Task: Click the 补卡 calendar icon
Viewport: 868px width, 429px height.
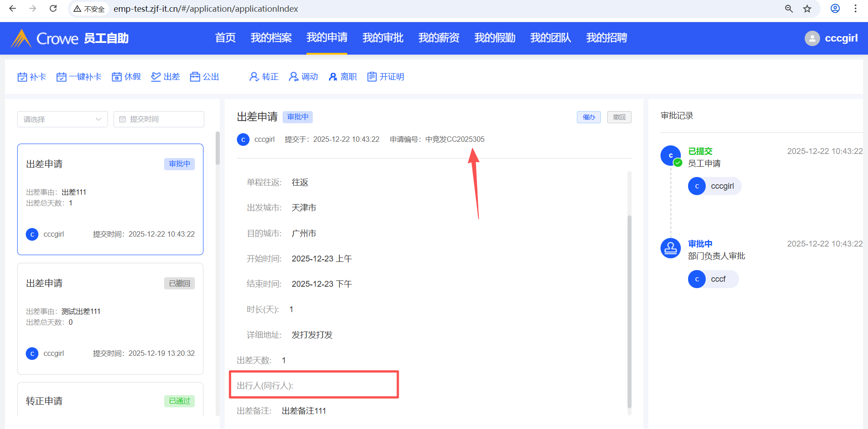Action: click(22, 77)
